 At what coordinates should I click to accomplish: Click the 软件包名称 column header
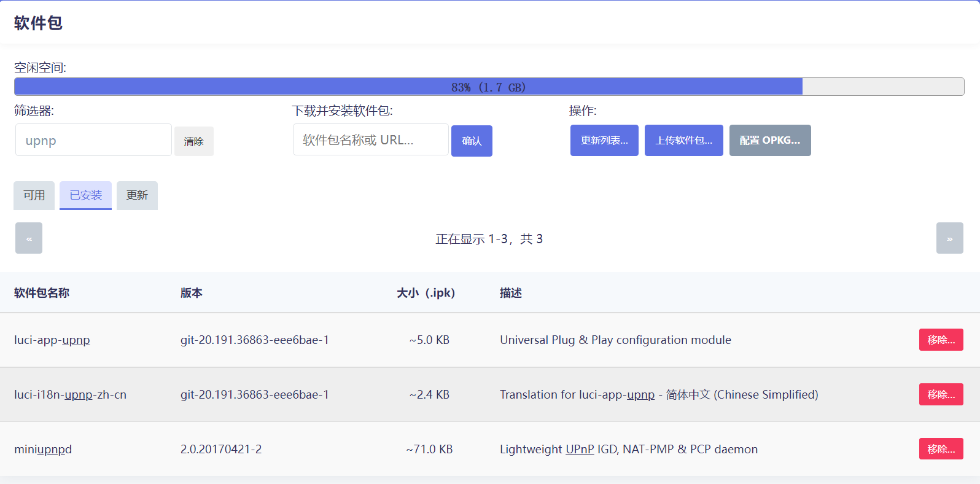[42, 293]
